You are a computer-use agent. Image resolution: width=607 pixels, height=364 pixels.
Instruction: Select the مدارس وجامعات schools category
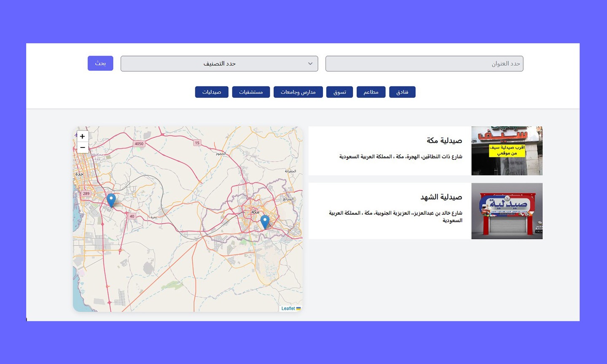pyautogui.click(x=298, y=92)
